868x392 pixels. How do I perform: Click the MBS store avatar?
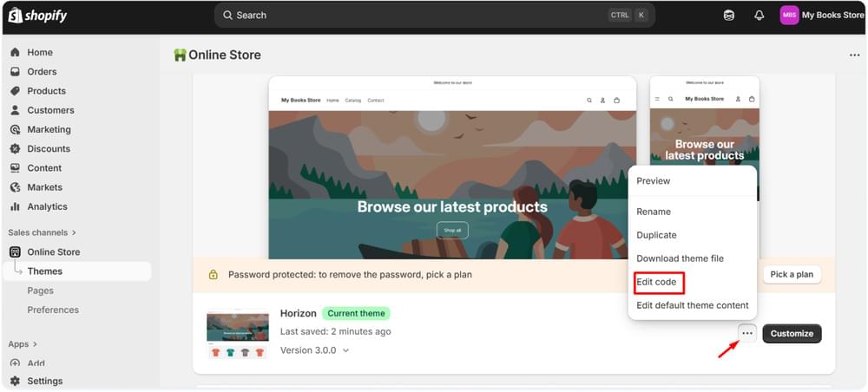(789, 16)
